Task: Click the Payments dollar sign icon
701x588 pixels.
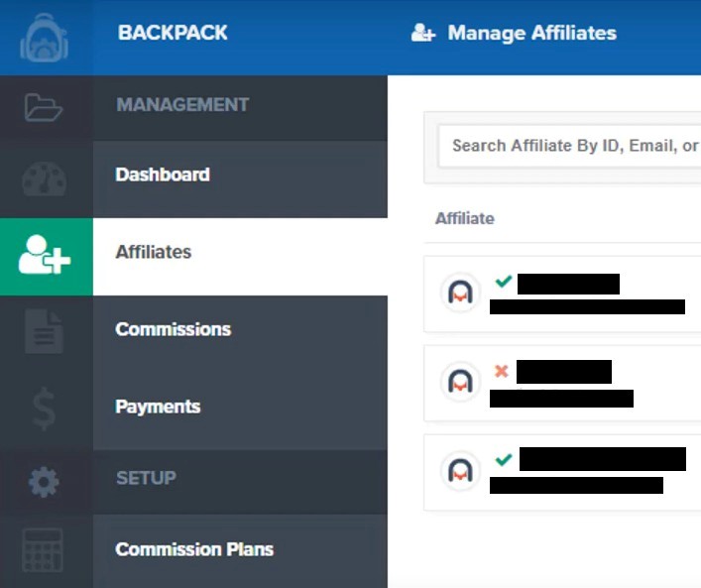Action: pos(45,409)
